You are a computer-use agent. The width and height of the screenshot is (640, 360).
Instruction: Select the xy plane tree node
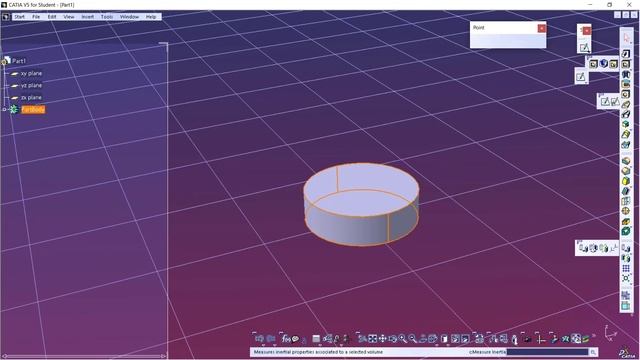click(x=31, y=73)
